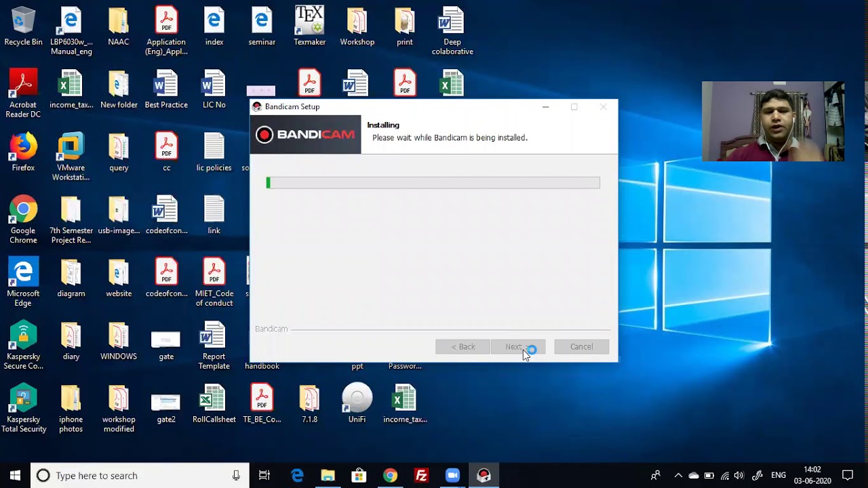Click the Bandicam installation progress bar

[433, 182]
